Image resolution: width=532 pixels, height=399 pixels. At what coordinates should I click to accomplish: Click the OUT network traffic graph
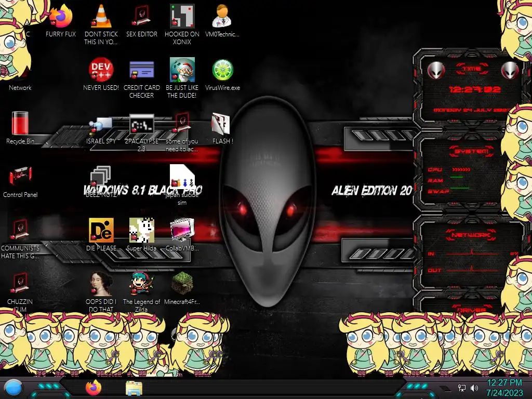pos(472,270)
